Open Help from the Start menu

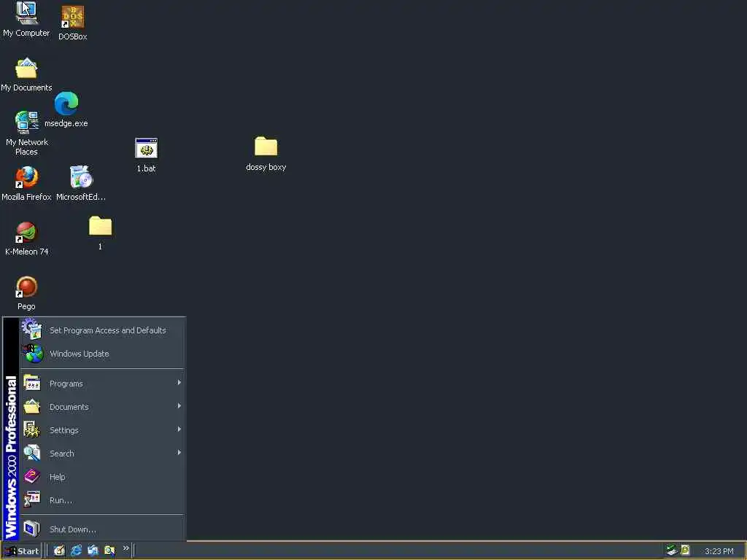102,477
